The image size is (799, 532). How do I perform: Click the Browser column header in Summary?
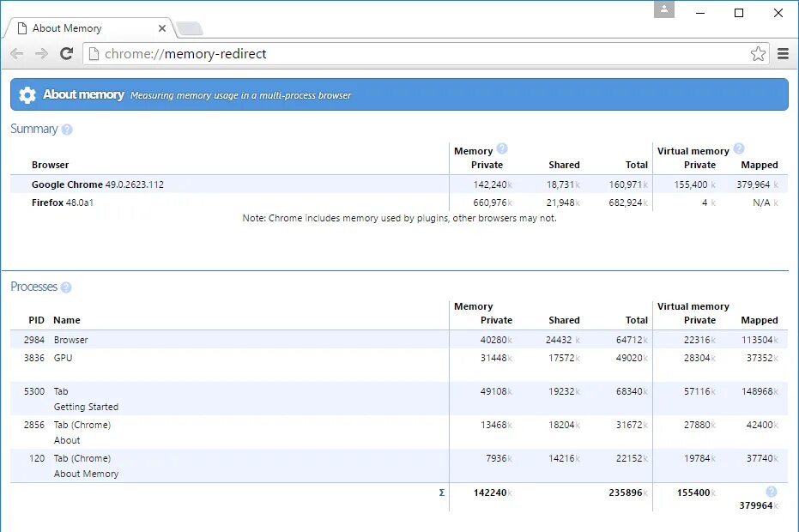pos(50,165)
